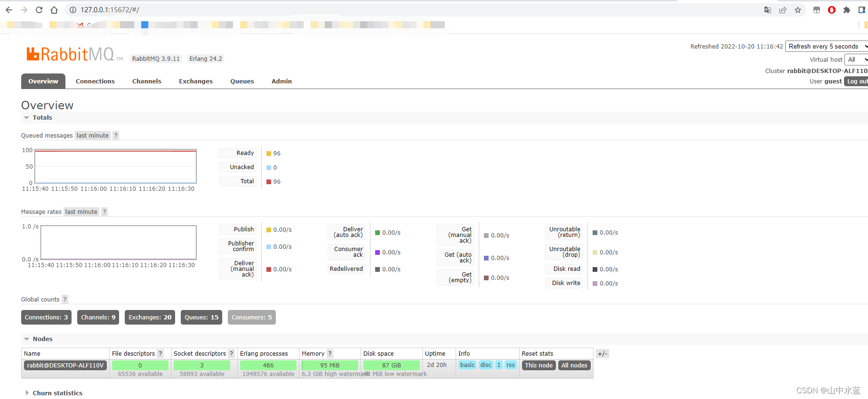
Task: Change Message rates last minute range
Action: [81, 212]
